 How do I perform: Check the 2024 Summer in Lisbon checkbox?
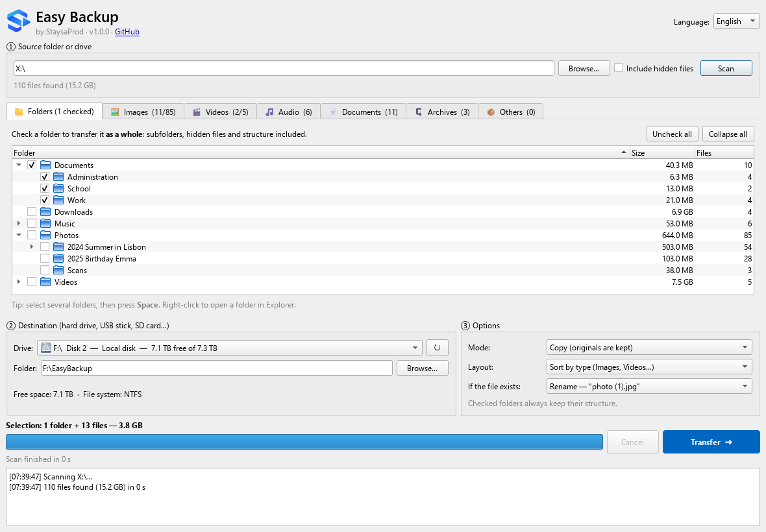coord(44,247)
